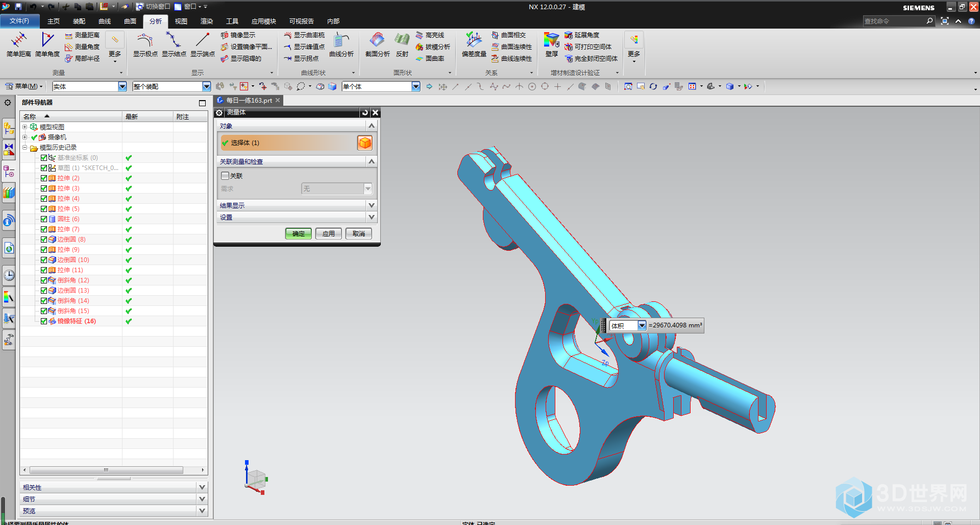This screenshot has height=525, width=980.
Task: Open the 文件(F) menu
Action: pyautogui.click(x=19, y=21)
